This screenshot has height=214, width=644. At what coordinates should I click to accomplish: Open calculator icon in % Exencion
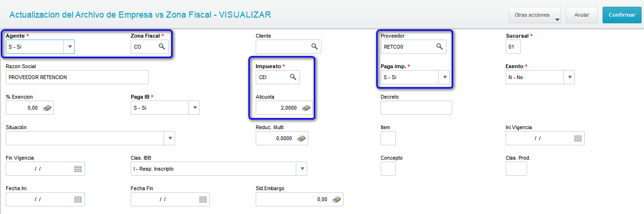click(47, 108)
